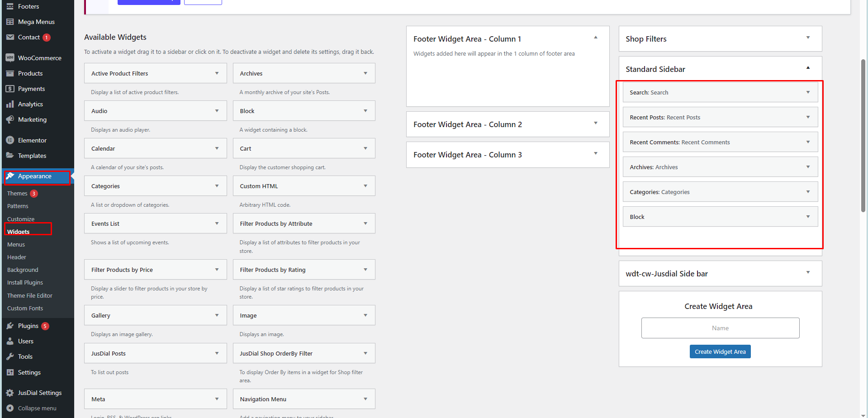Collapse Footer Widget Area - Column 1
Viewport: 868px width, 418px height.
click(596, 38)
